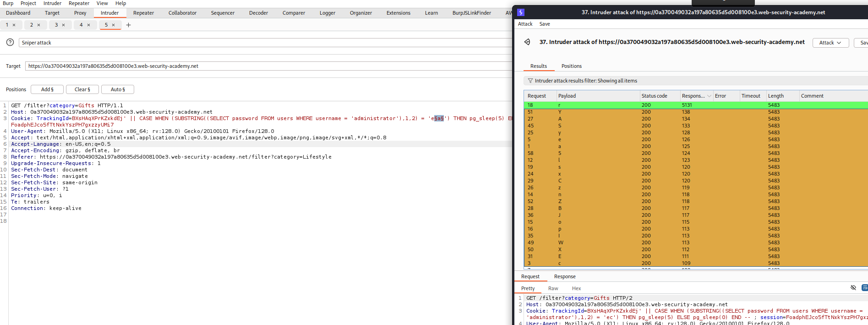Switch to the Decoder tab
The width and height of the screenshot is (868, 325).
[x=258, y=13]
